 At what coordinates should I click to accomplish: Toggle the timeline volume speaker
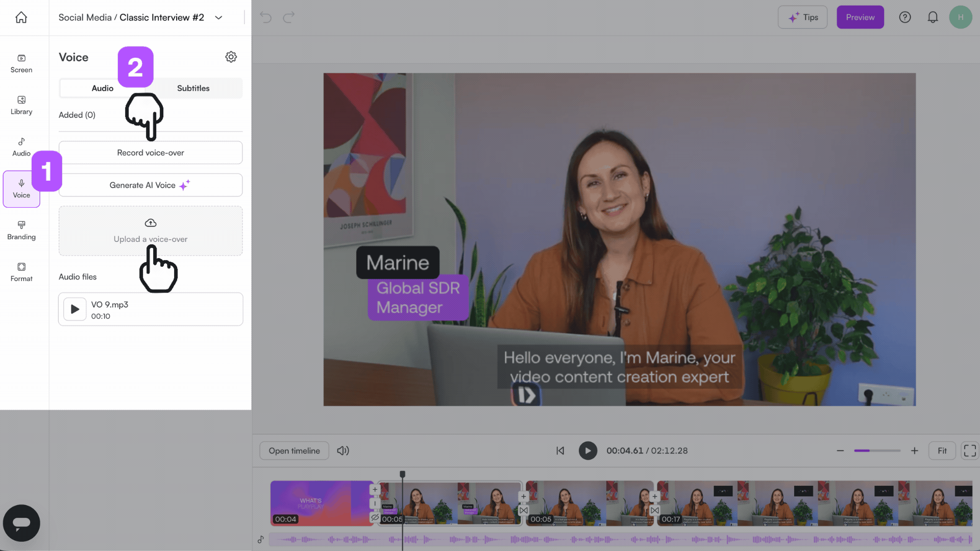coord(343,450)
